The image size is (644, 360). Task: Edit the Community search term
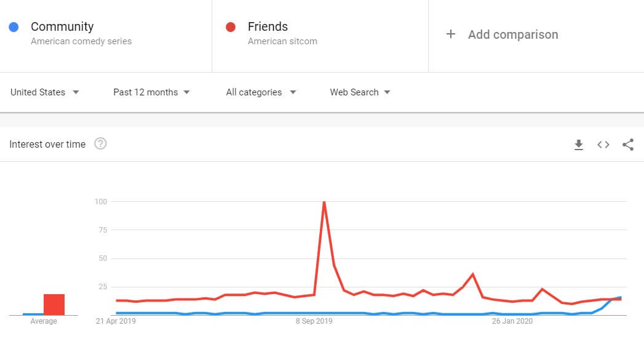tap(62, 26)
